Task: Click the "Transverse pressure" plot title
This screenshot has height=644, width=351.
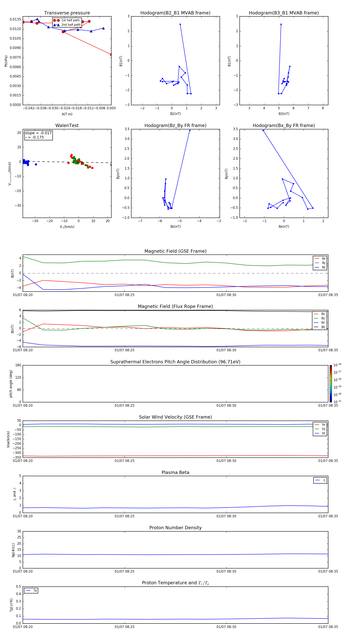Action: (x=67, y=13)
